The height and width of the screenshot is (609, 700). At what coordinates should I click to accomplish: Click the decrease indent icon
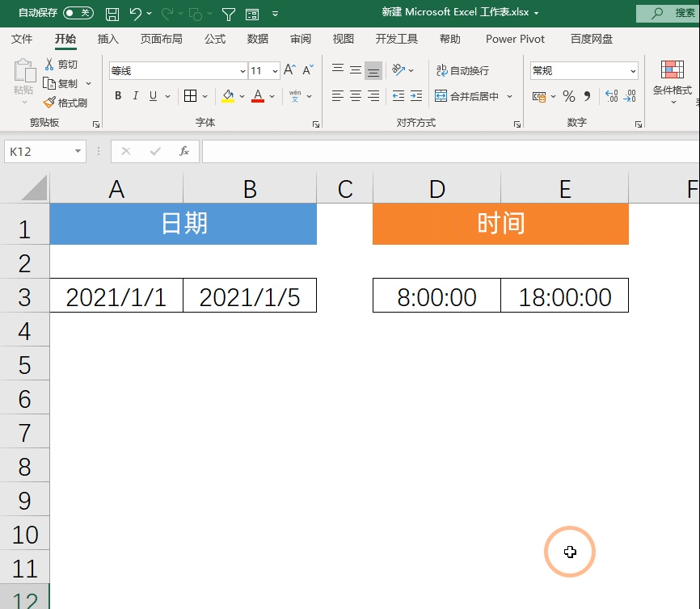[x=398, y=95]
